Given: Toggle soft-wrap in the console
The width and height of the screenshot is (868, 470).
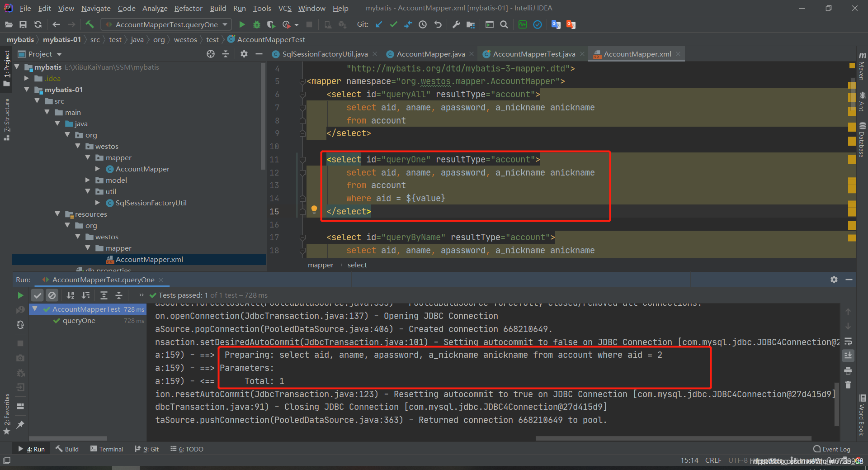Looking at the screenshot, I should pyautogui.click(x=848, y=341).
